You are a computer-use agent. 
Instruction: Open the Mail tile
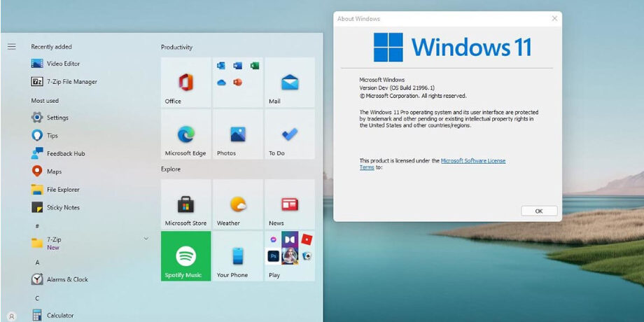[290, 83]
